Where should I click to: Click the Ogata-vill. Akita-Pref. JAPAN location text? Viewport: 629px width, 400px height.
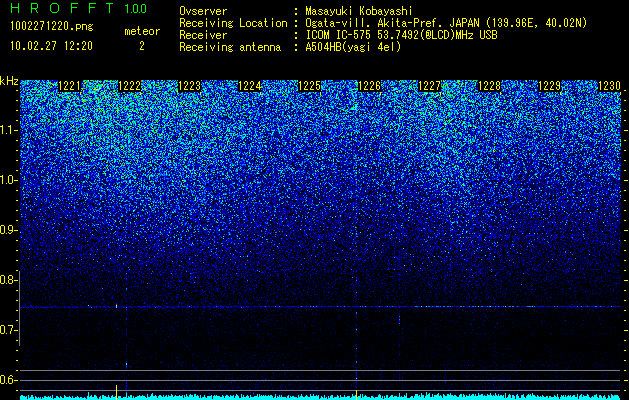446,23
